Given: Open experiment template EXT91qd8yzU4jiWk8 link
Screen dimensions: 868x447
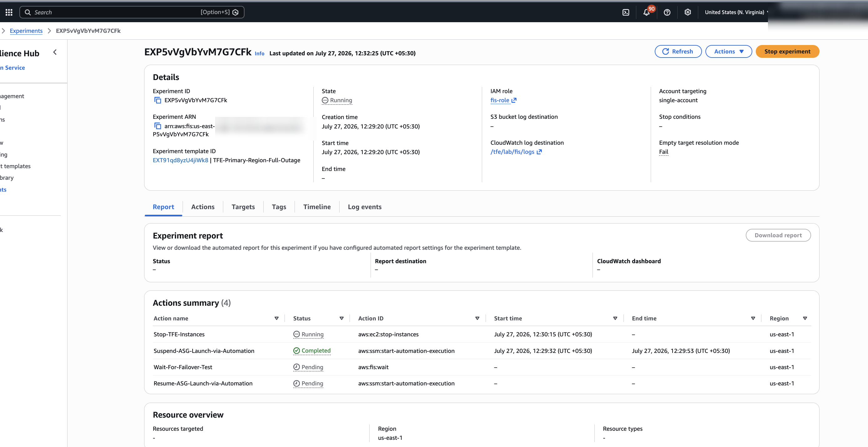Looking at the screenshot, I should click(181, 160).
